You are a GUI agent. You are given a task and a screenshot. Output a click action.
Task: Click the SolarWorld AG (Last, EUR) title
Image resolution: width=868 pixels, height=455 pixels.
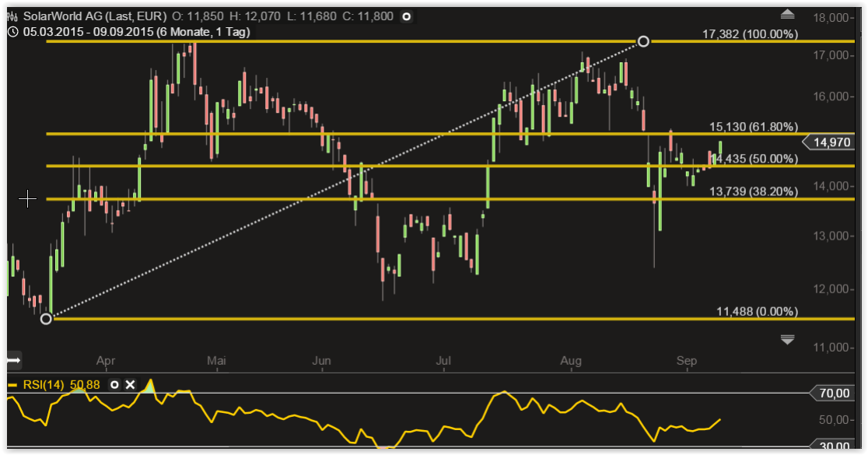click(94, 16)
